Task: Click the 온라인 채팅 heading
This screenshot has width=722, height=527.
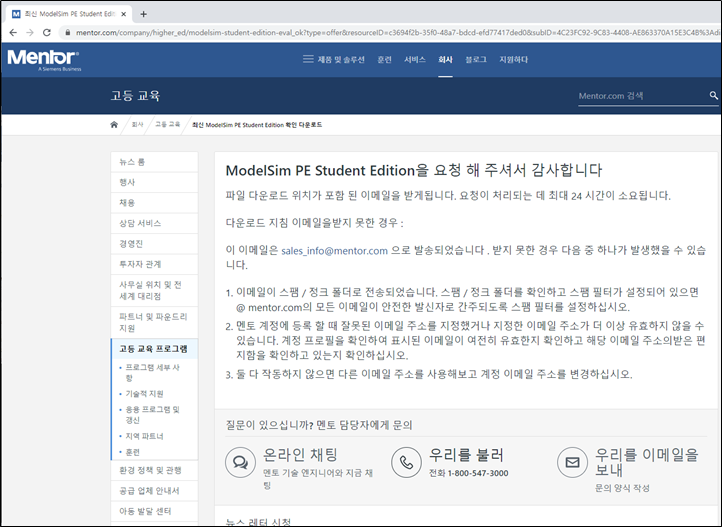Action: (300, 455)
